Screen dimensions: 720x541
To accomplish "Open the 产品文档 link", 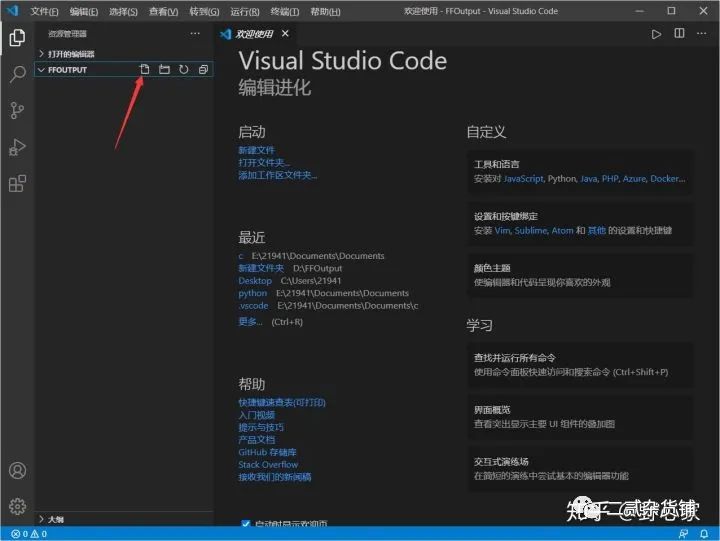I will coord(256,440).
